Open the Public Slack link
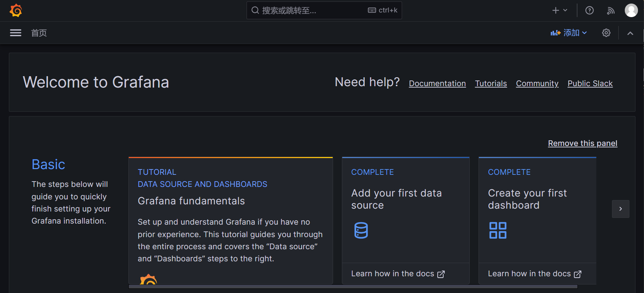644x293 pixels. pyautogui.click(x=590, y=83)
